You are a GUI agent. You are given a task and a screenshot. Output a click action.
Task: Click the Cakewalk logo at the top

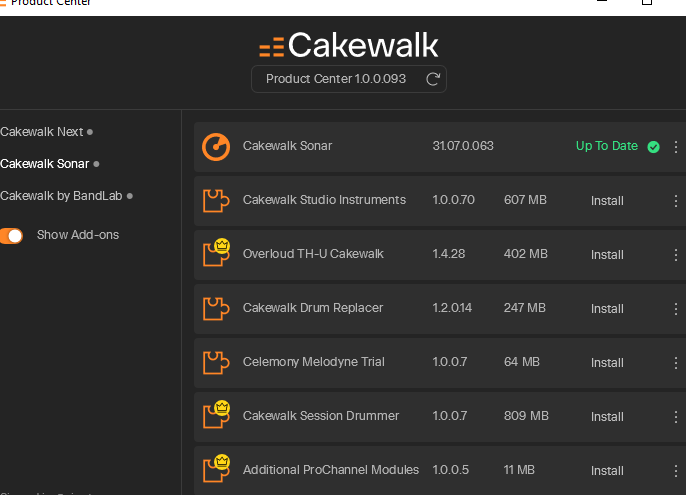pyautogui.click(x=349, y=45)
